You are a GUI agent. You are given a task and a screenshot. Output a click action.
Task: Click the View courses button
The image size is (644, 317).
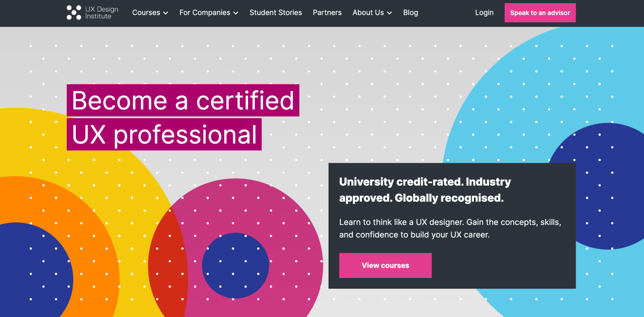pyautogui.click(x=385, y=265)
